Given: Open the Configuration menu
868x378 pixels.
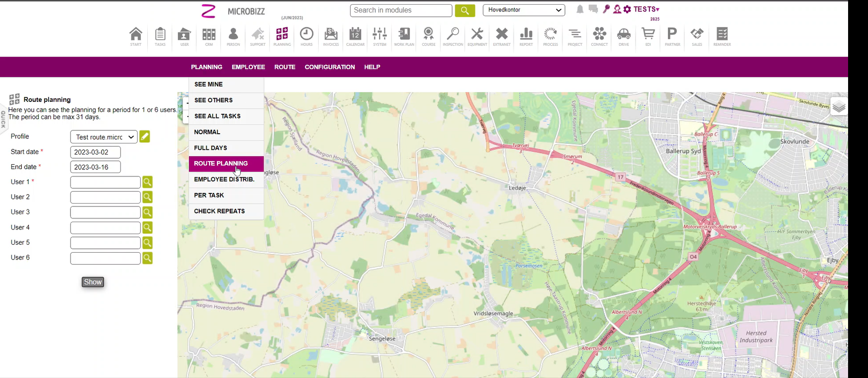Looking at the screenshot, I should 329,67.
